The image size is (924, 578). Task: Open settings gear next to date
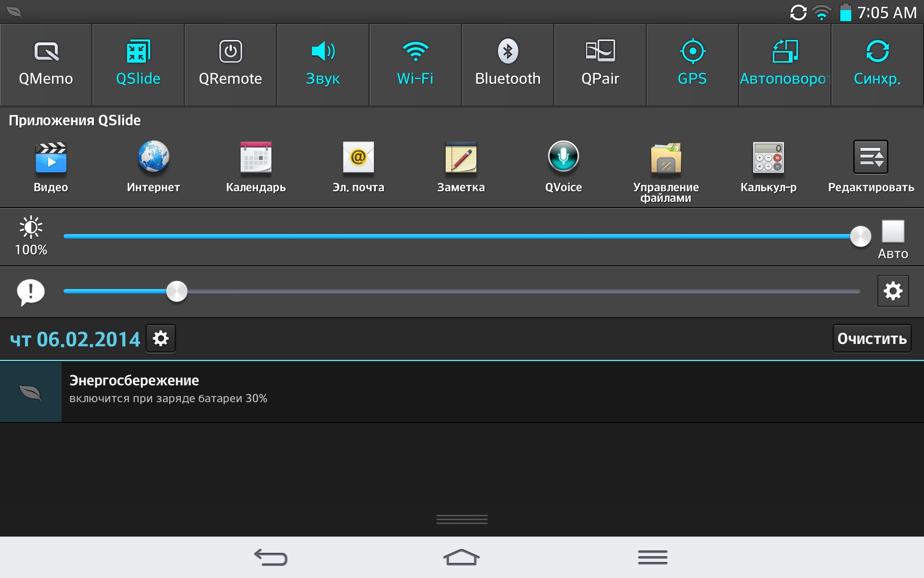[x=161, y=339]
